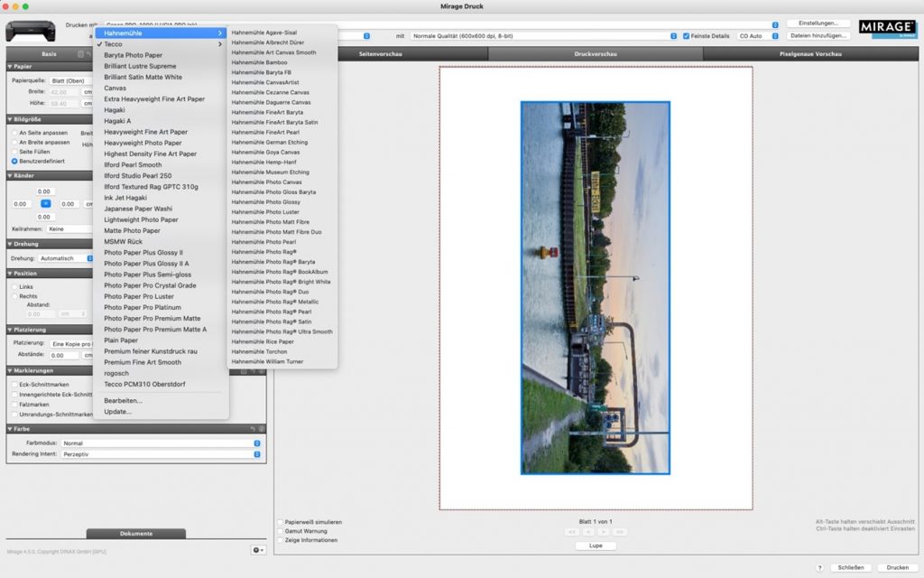Open the print quality dropdown

coord(544,36)
